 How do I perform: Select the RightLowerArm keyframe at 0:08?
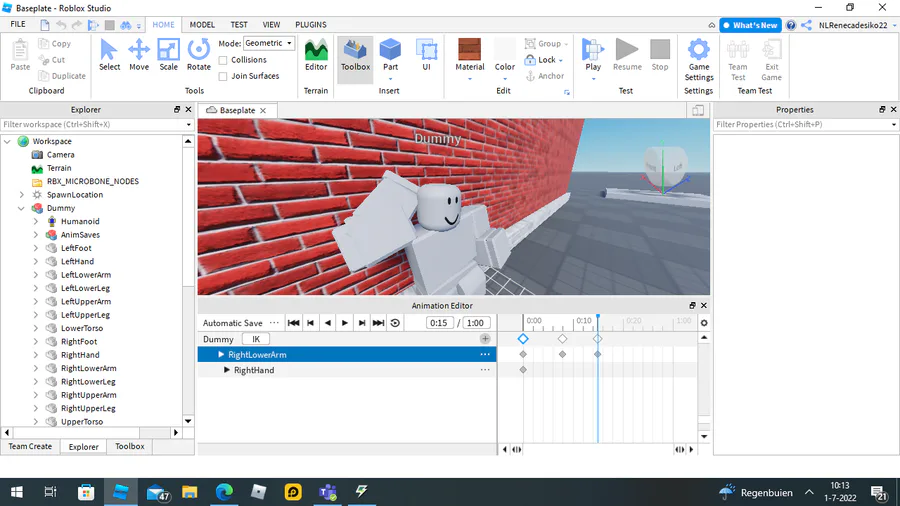pos(562,355)
